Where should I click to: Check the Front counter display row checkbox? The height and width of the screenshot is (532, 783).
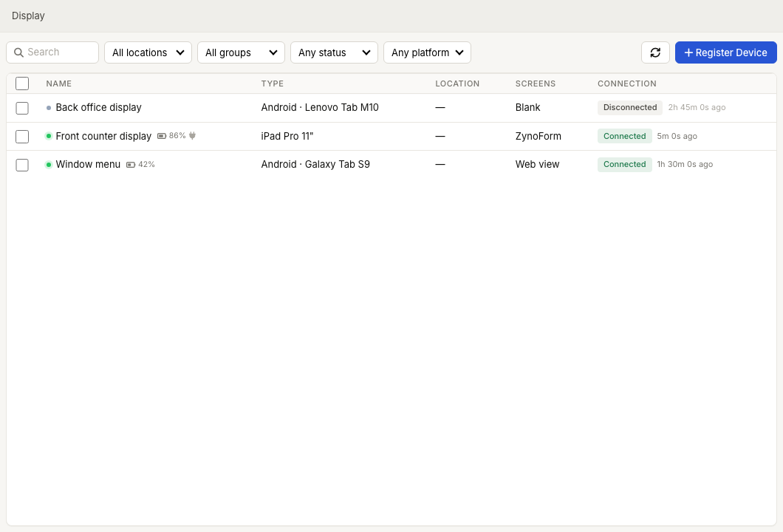[22, 137]
